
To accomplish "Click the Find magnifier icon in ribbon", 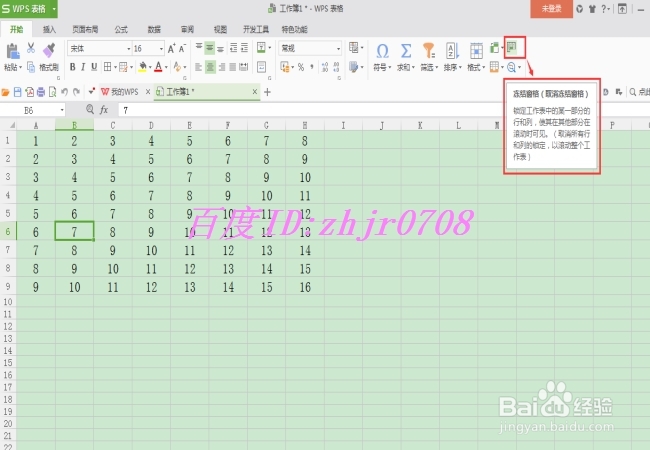I will pos(512,67).
